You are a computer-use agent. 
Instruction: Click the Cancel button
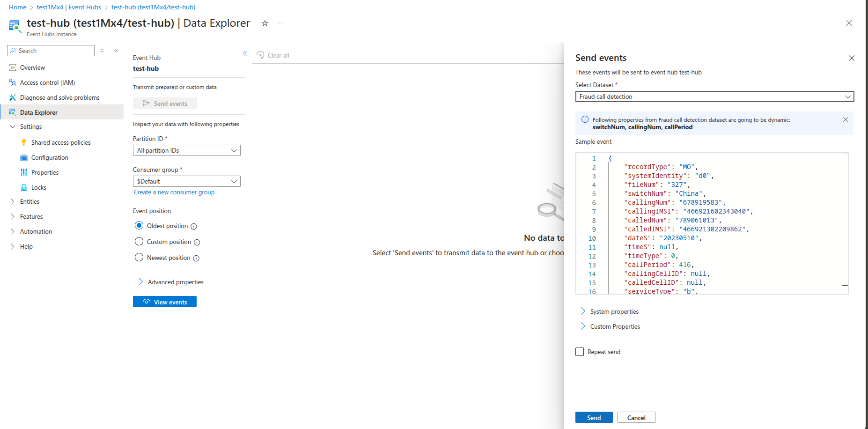636,417
